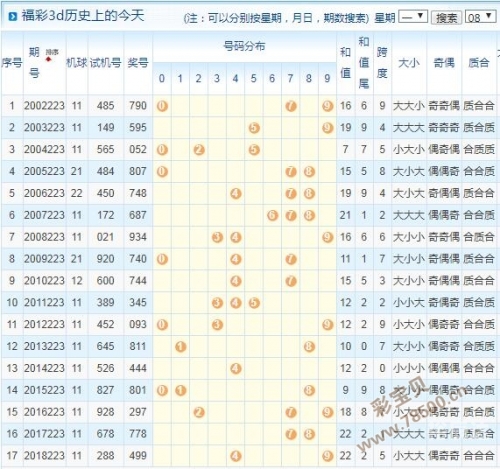Image resolution: width=500 pixels, height=469 pixels.
Task: Click ball 8 in row 2005223
Action: coord(309,172)
